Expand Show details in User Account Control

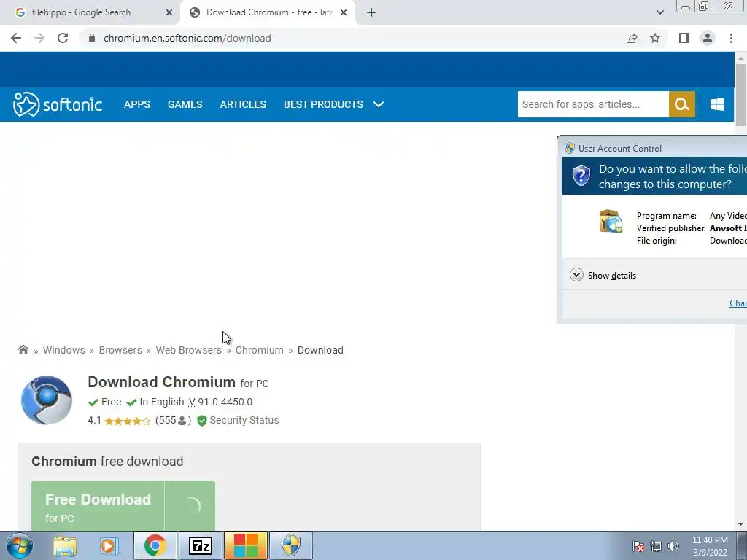pos(603,275)
